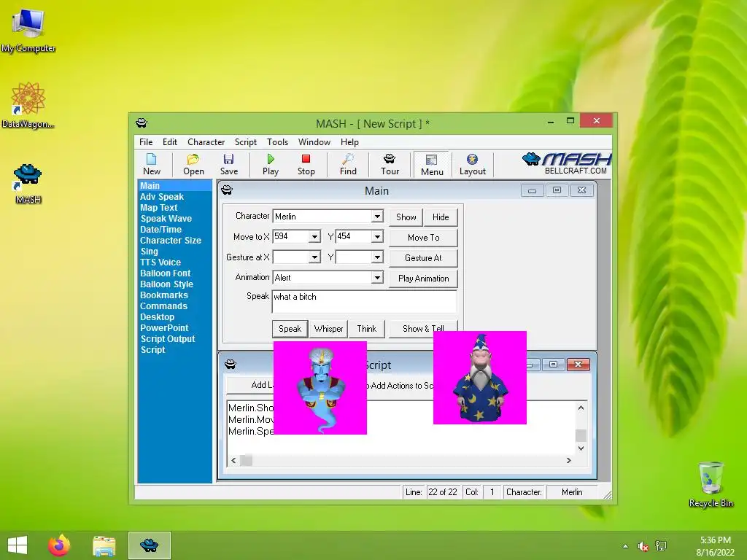Screen dimensions: 747x560
Task: Open the Script menu
Action: 245,142
